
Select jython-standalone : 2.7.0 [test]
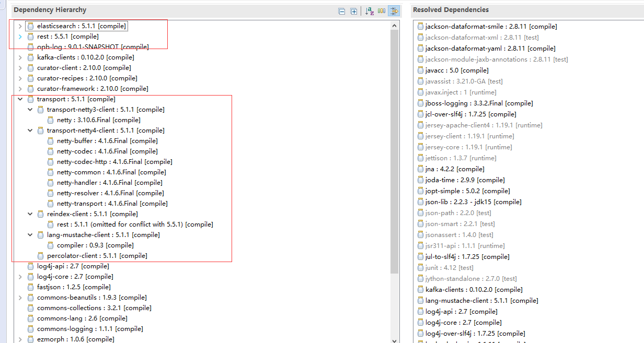pos(471,279)
